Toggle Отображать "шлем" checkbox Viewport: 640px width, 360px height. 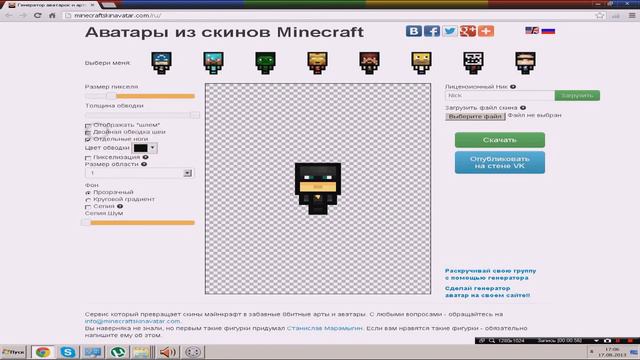tap(88, 125)
